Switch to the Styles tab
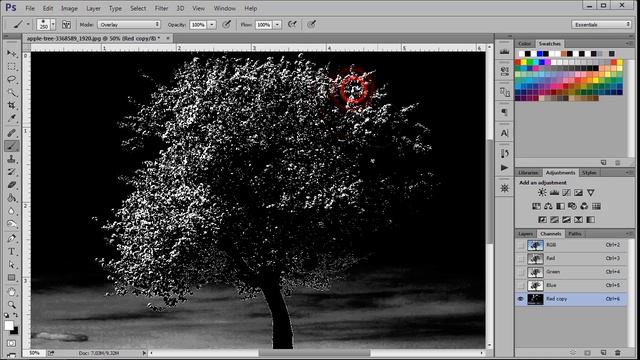640x360 pixels. click(589, 173)
